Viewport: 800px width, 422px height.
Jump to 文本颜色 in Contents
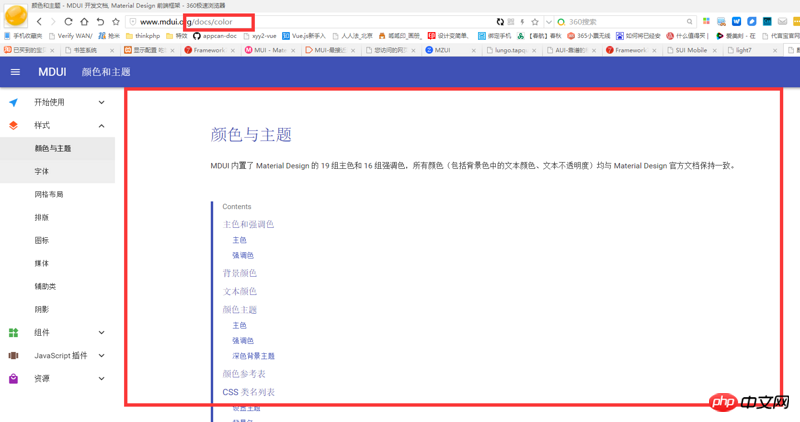(x=239, y=291)
